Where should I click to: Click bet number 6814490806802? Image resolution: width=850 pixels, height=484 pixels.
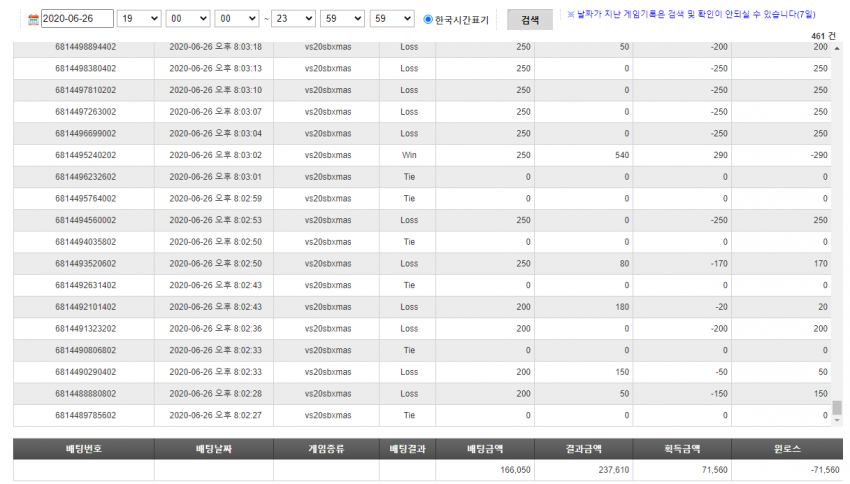[86, 351]
